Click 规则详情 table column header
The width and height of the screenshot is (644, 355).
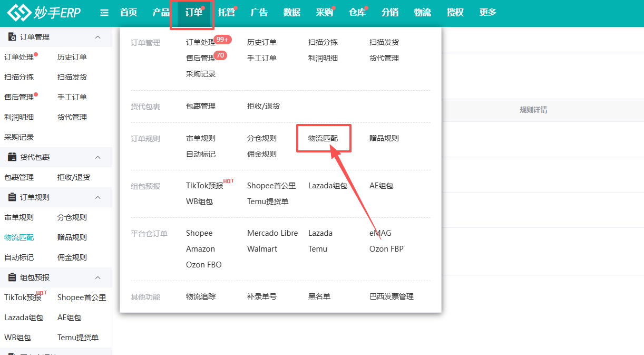[x=533, y=110]
